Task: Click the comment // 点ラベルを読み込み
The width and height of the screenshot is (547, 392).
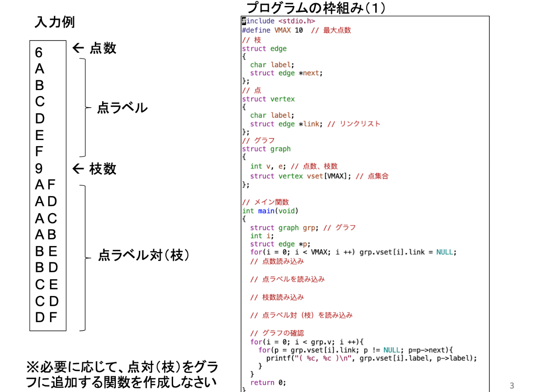Action: pyautogui.click(x=287, y=279)
